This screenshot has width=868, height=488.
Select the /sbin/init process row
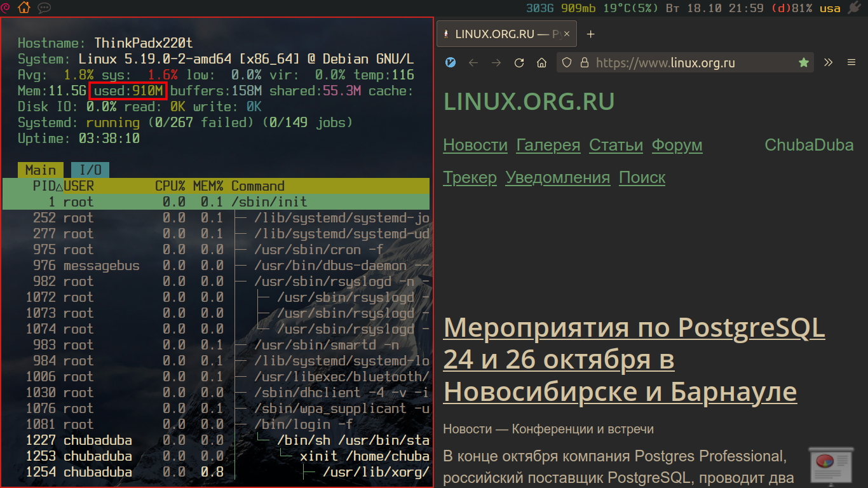tap(216, 202)
